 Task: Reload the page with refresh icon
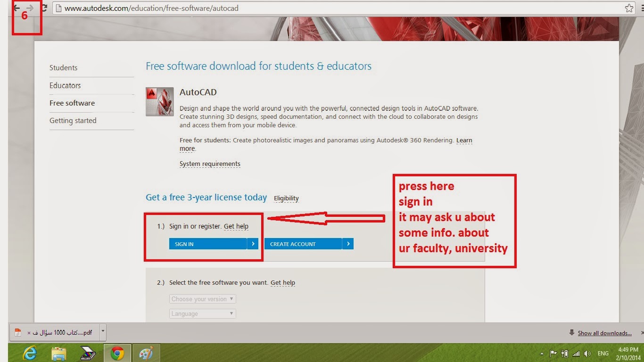44,8
